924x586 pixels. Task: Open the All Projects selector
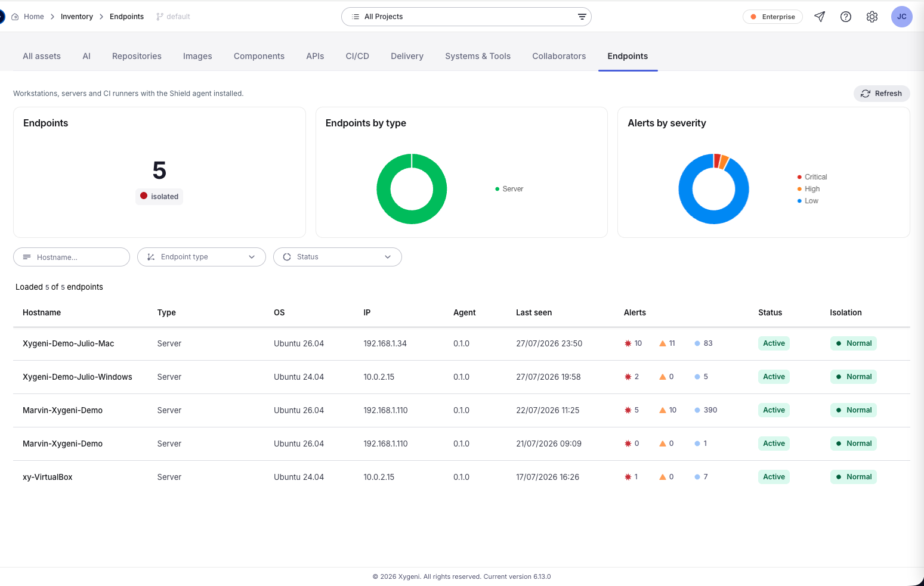pyautogui.click(x=466, y=17)
